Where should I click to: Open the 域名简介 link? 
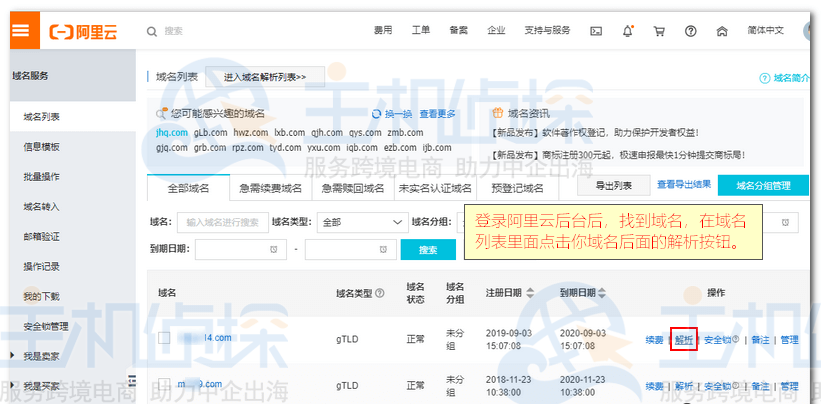[x=792, y=78]
